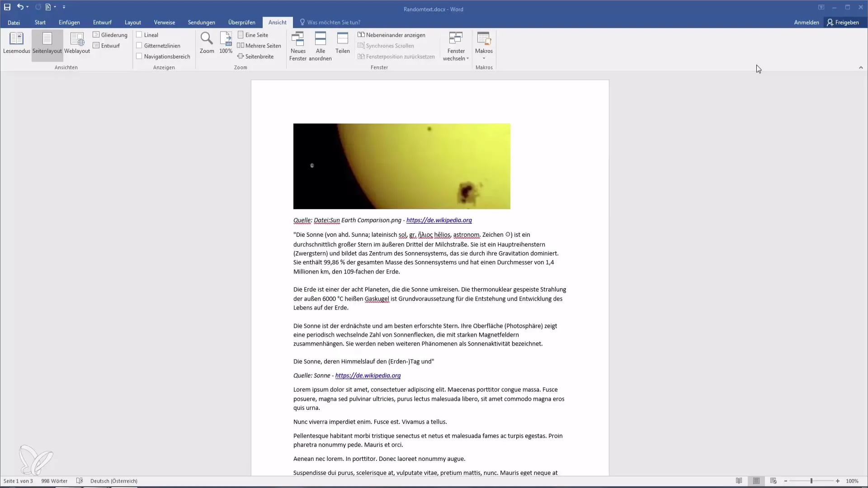Open Neues Fenster
Screen dimensions: 868x488
pos(298,46)
